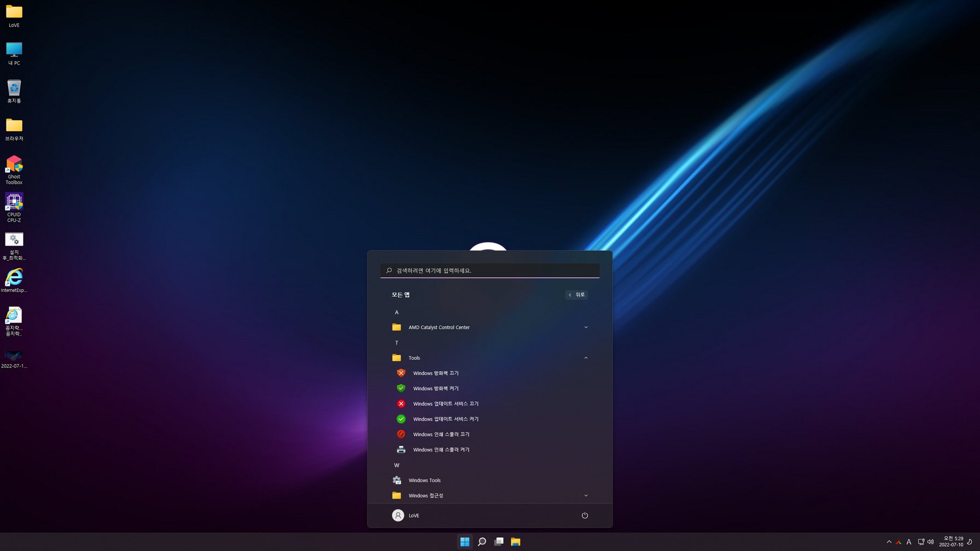This screenshot has width=980, height=551.
Task: Open AMD Catalyst Control Center folder
Action: pyautogui.click(x=489, y=327)
